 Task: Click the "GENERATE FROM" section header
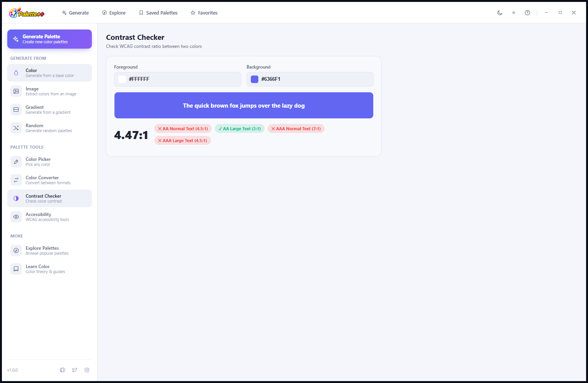(28, 58)
